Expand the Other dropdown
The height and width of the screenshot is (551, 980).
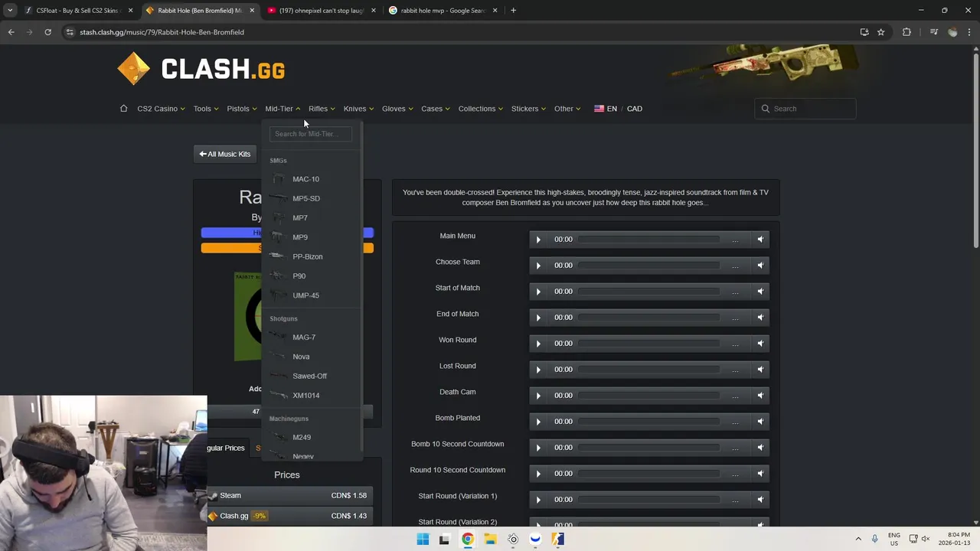567,109
